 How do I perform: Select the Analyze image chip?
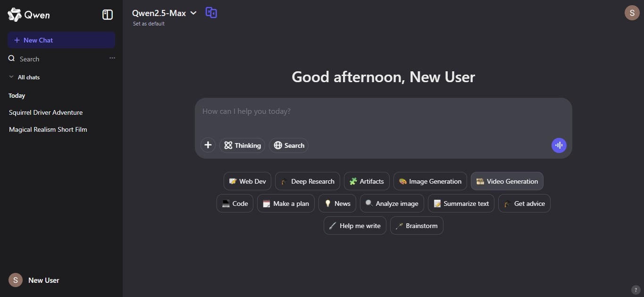(x=392, y=204)
